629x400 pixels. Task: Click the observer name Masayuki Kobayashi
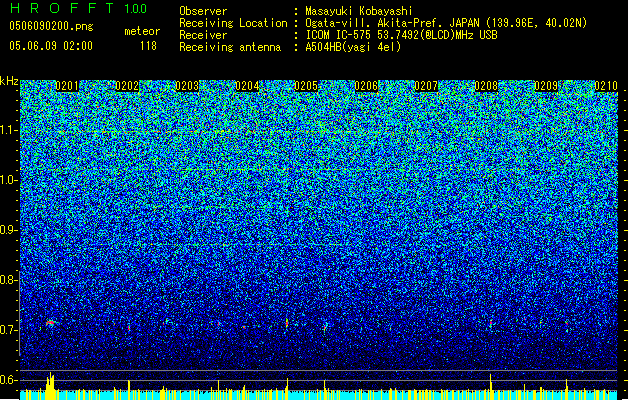pyautogui.click(x=359, y=11)
